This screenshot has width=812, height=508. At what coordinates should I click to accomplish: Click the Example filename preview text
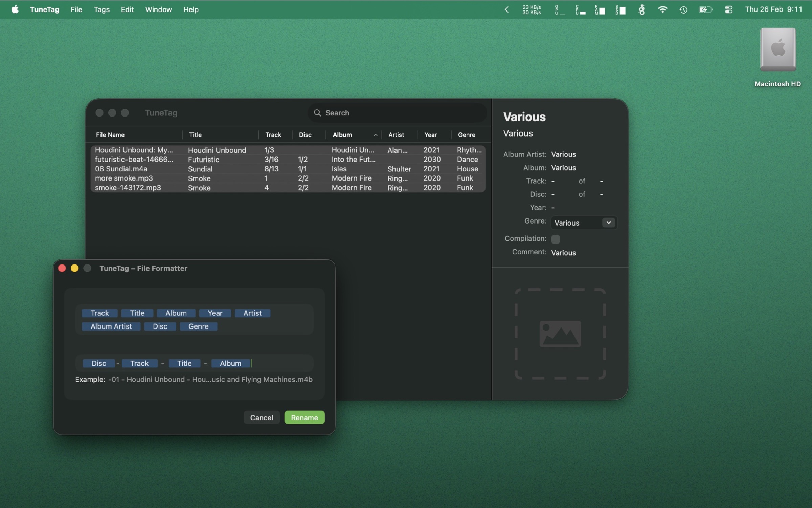210,380
